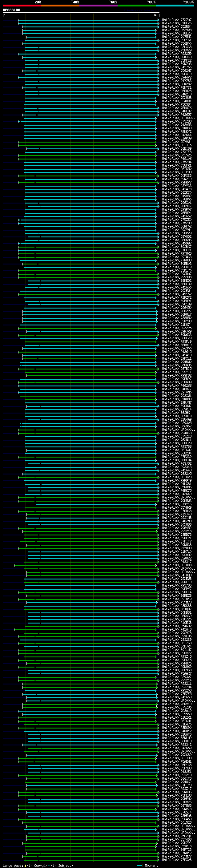Choose the UniRef100_A8NYS1 hit label
Image resolution: width=197 pixels, height=868 pixels.
coord(177,88)
